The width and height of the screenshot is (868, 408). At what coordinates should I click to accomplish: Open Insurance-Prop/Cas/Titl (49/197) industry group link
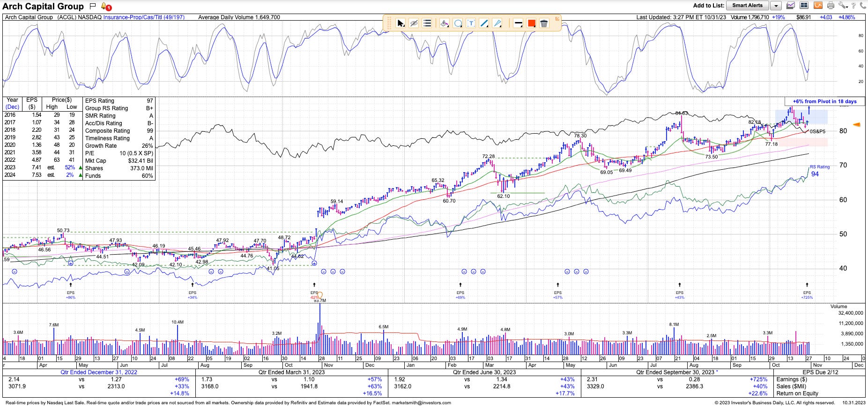(144, 17)
